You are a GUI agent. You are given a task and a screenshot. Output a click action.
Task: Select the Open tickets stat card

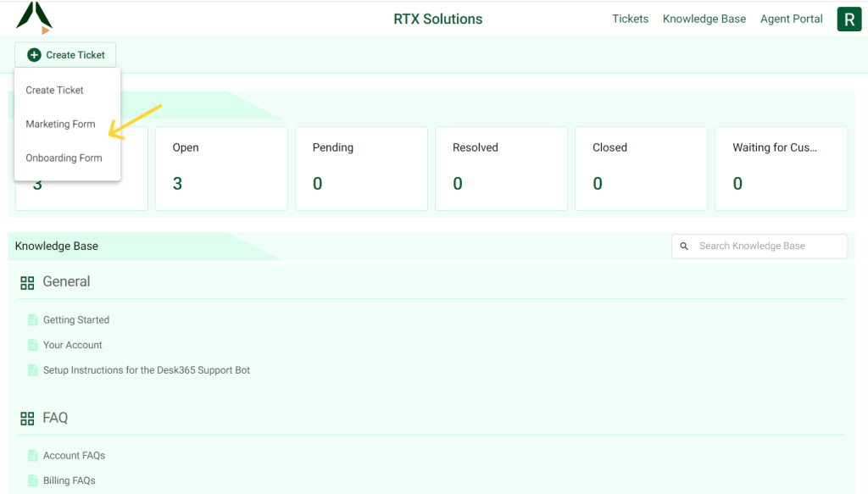click(x=221, y=168)
